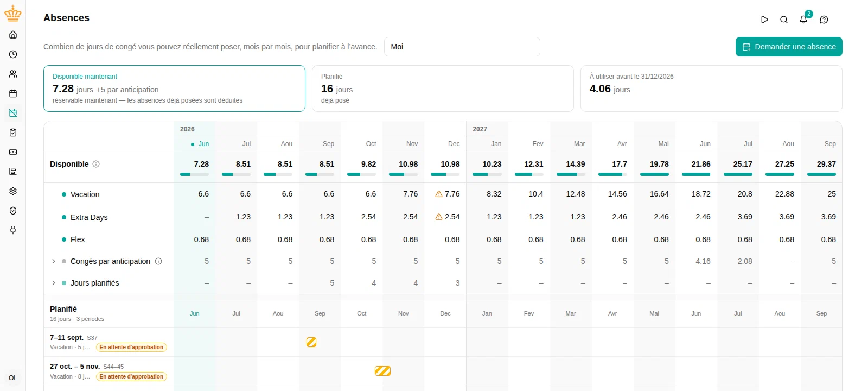Click the crown logo in the sidebar

coord(13,14)
